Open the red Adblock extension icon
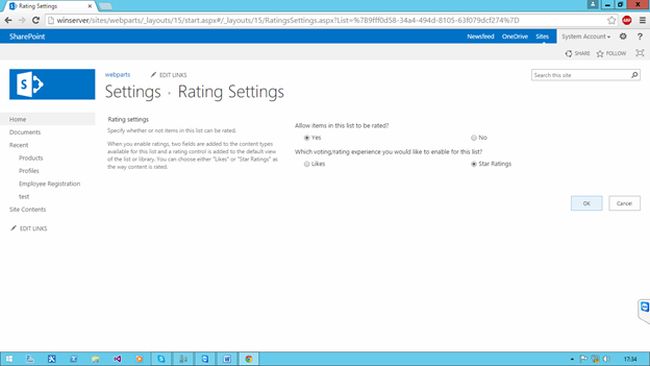The width and height of the screenshot is (650, 366). [627, 20]
